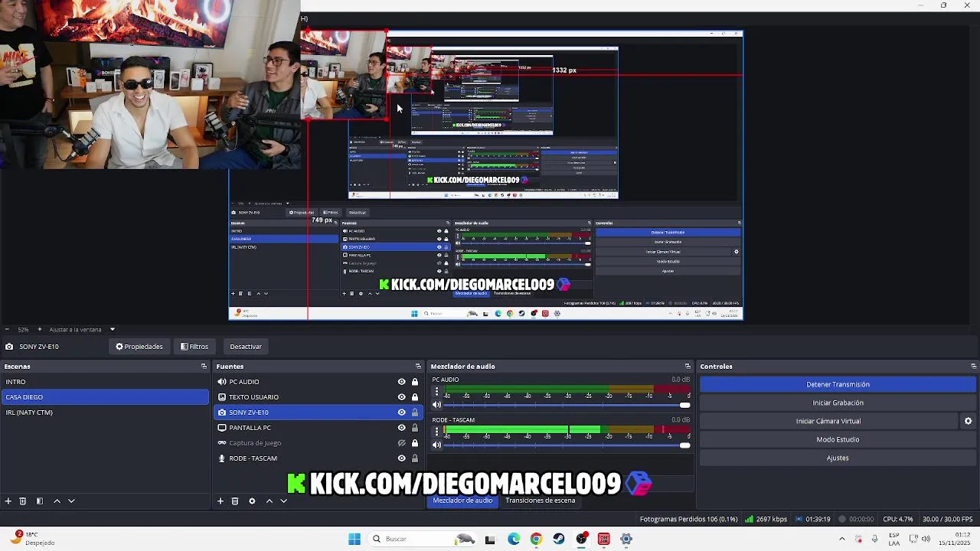This screenshot has height=551, width=980.
Task: Zoom out preview with minus icon
Action: [x=7, y=329]
